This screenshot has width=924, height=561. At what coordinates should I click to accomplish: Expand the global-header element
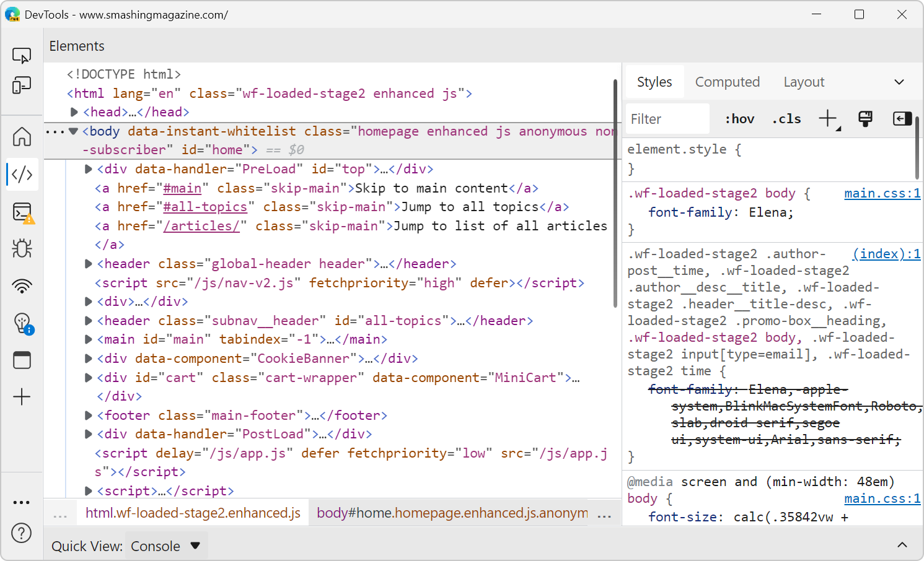point(87,263)
